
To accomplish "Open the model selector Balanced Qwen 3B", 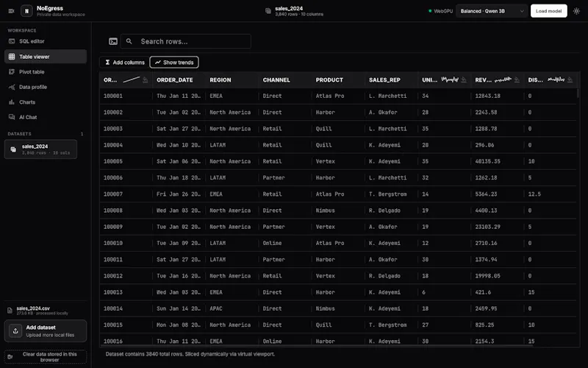I will tap(492, 11).
